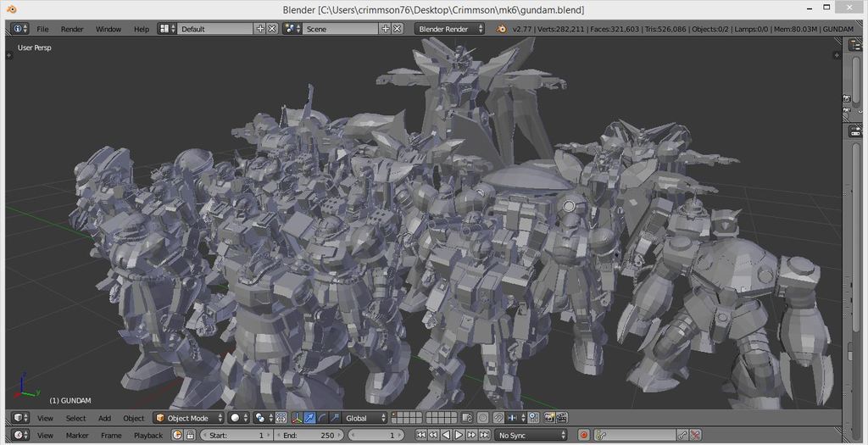The width and height of the screenshot is (868, 445).
Task: Click the delete keyframes icon
Action: pyautogui.click(x=696, y=435)
